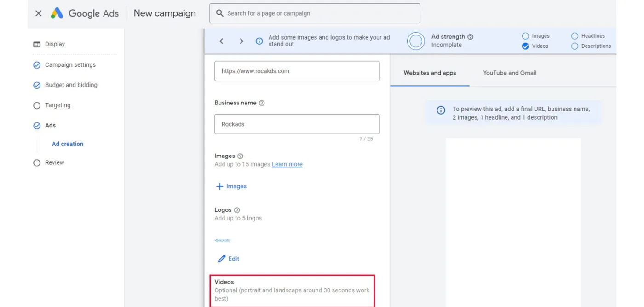
Task: Follow the Learn more link for images
Action: [x=287, y=164]
